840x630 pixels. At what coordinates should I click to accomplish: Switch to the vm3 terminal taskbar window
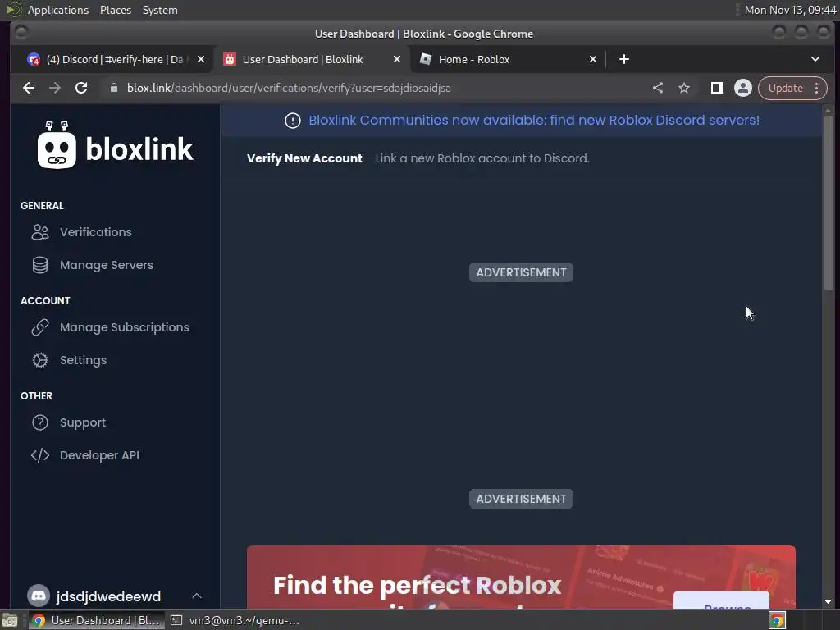[235, 620]
